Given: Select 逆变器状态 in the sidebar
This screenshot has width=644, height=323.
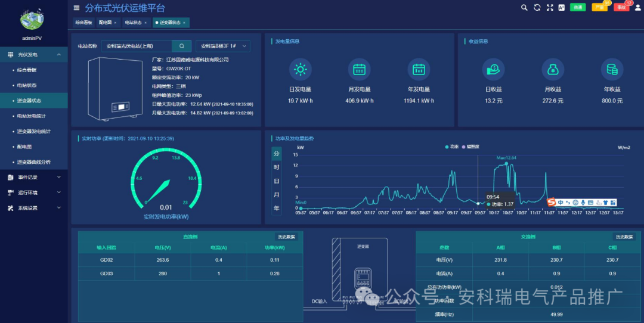Looking at the screenshot, I should 33,101.
